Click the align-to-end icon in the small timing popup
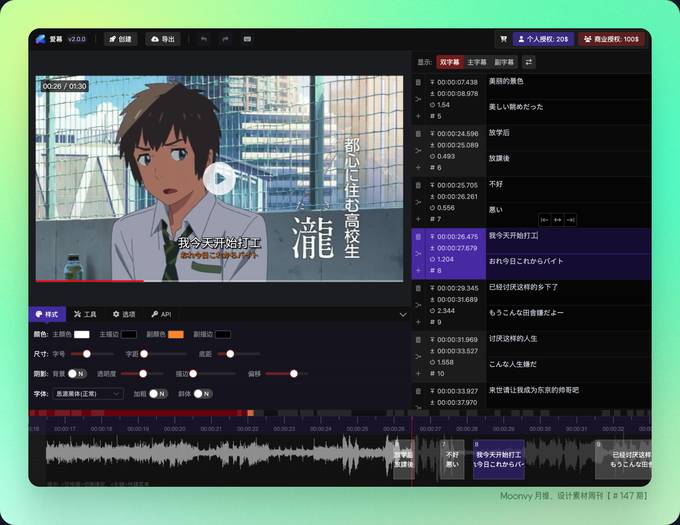The image size is (680, 525). pyautogui.click(x=571, y=220)
